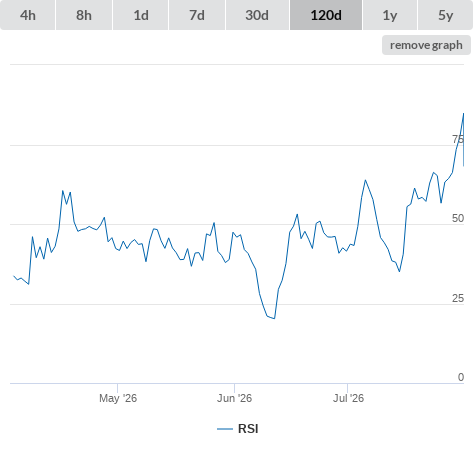This screenshot has height=455, width=474.
Task: Click the RSI low point in June
Action: coord(274,319)
